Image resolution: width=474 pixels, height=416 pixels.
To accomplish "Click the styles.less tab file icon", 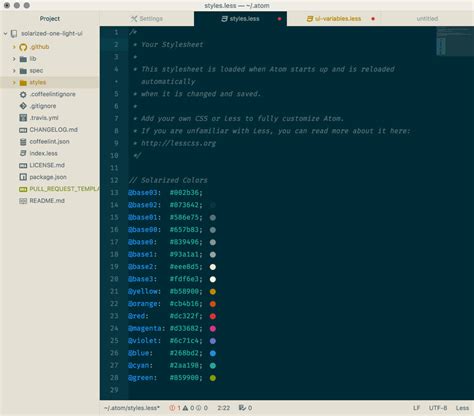I will pos(224,19).
